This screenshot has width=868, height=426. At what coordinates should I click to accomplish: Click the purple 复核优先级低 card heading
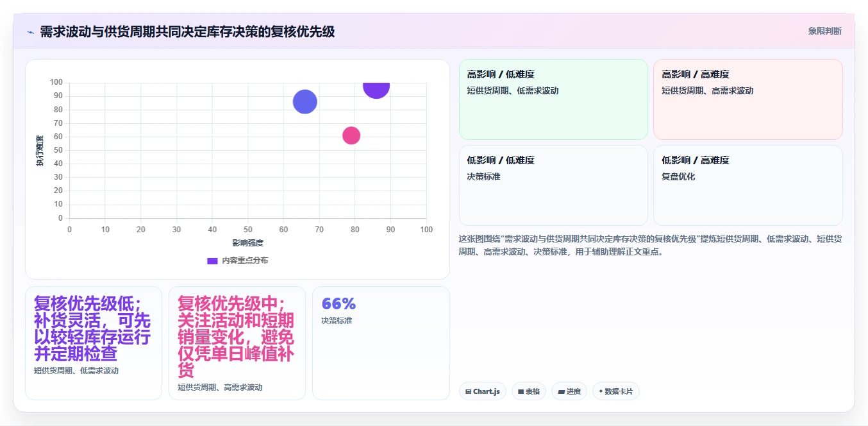(x=93, y=328)
